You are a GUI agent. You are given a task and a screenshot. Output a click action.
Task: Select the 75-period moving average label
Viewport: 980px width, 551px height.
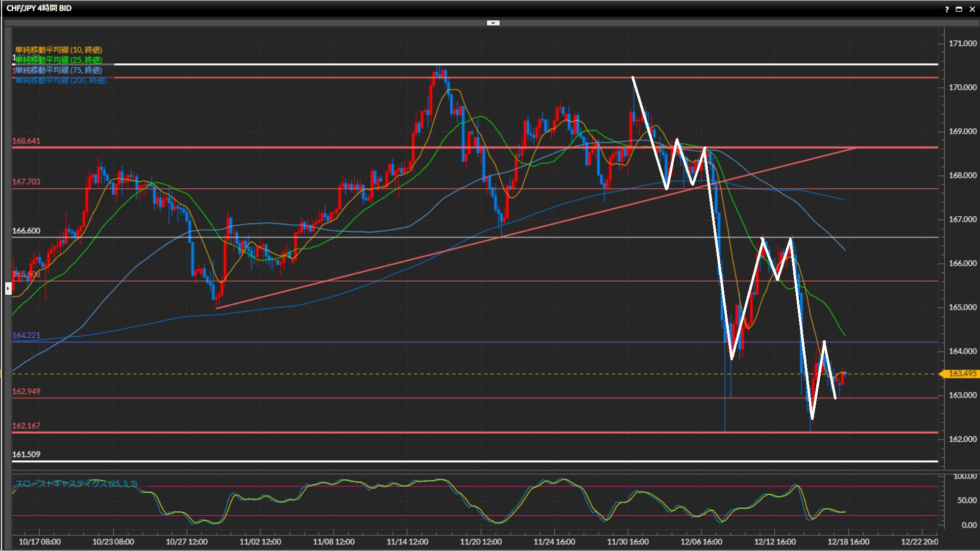tap(58, 70)
